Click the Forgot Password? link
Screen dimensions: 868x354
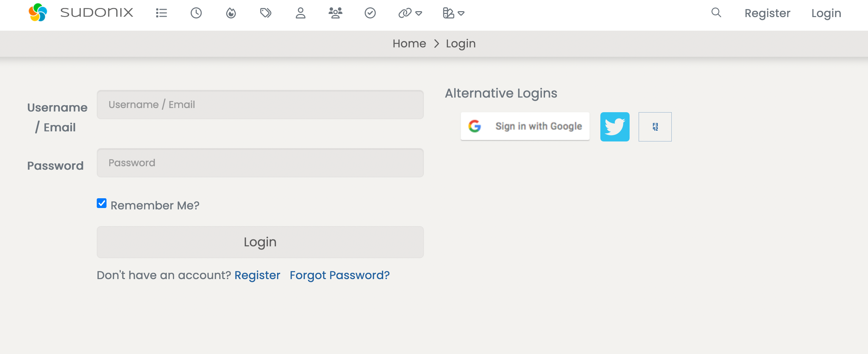[x=340, y=275]
